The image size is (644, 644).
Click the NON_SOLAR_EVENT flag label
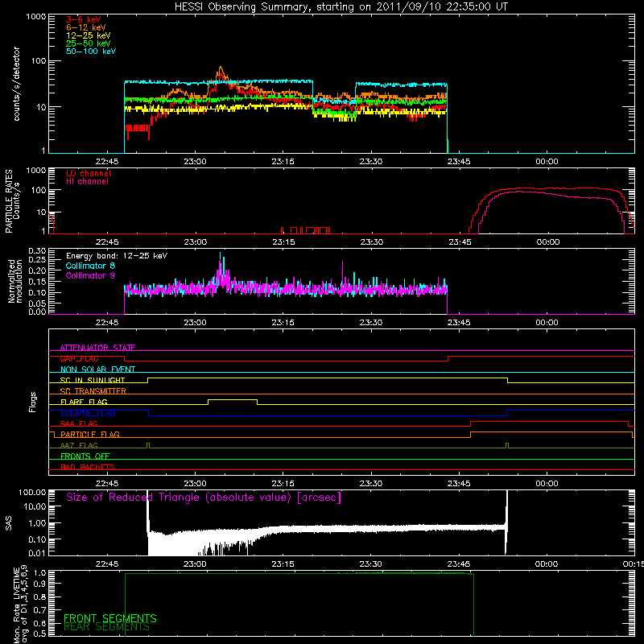click(x=97, y=369)
